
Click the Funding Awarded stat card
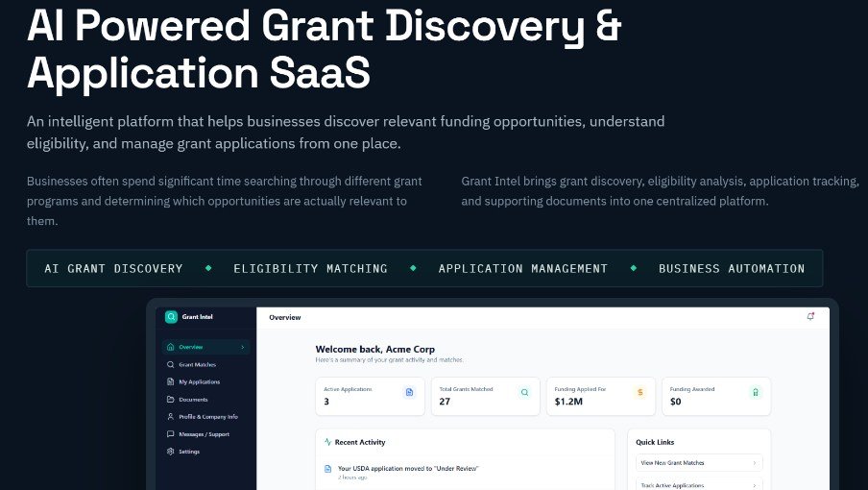pyautogui.click(x=716, y=397)
